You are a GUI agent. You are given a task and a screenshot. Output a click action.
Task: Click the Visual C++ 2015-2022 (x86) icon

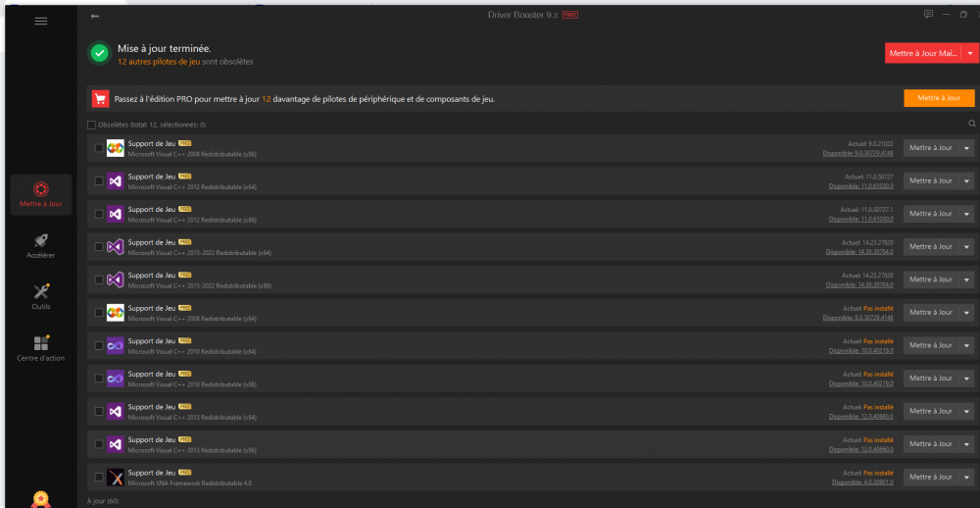click(116, 279)
